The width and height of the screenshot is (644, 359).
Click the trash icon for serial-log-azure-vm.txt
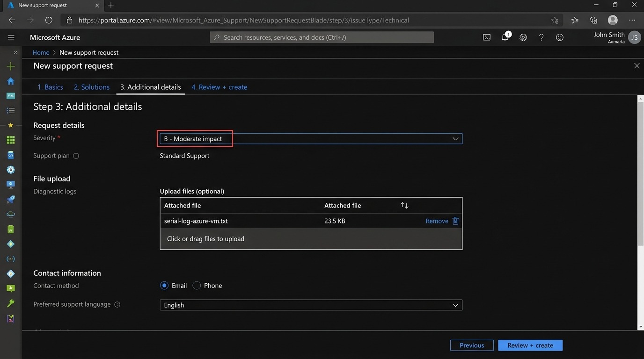(x=455, y=221)
